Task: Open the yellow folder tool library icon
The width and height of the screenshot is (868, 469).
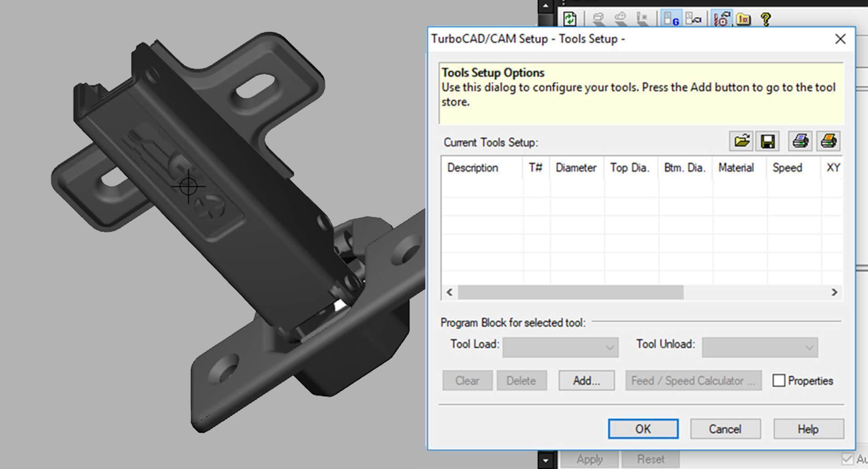Action: pyautogui.click(x=744, y=19)
